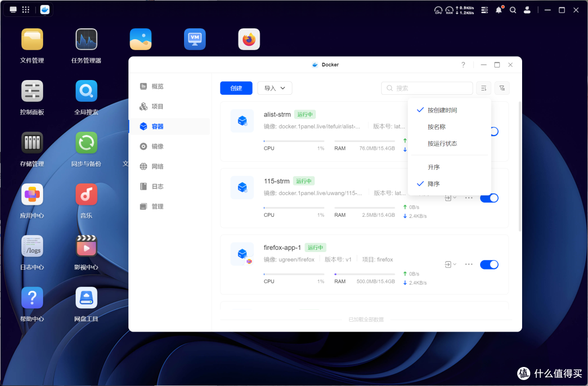The width and height of the screenshot is (588, 386).
Task: Go to 概览 in Docker sidebar
Action: (x=169, y=86)
